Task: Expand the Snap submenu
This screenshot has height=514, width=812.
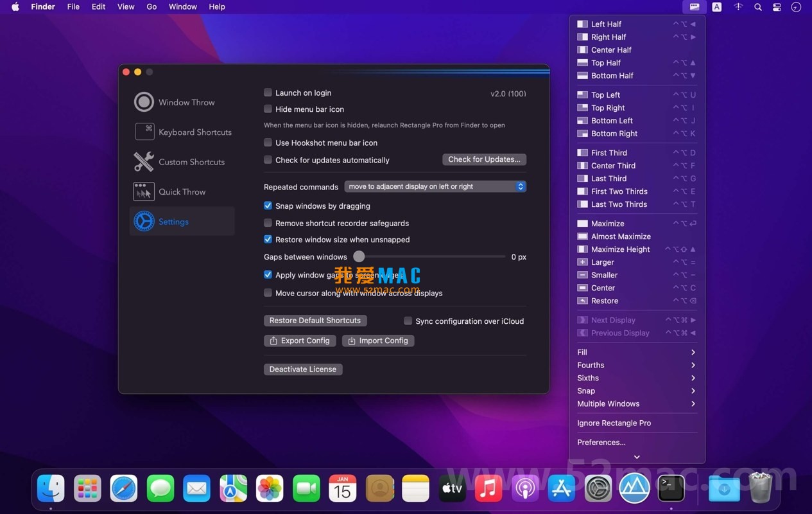Action: (637, 391)
